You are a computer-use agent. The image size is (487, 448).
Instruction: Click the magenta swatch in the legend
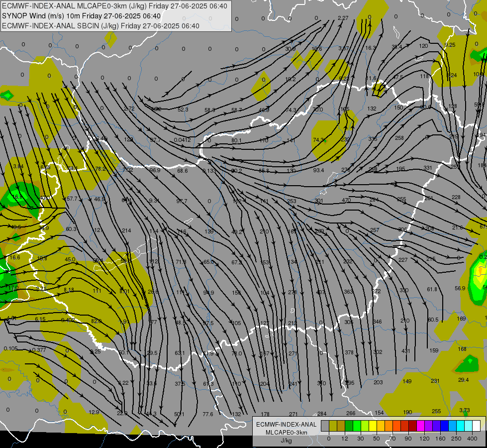[x=420, y=426]
